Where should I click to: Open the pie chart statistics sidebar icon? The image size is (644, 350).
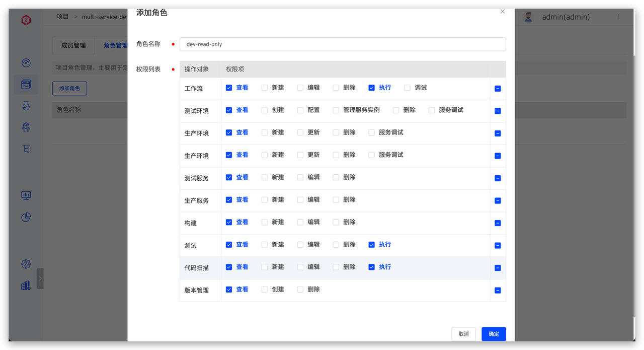tap(26, 217)
